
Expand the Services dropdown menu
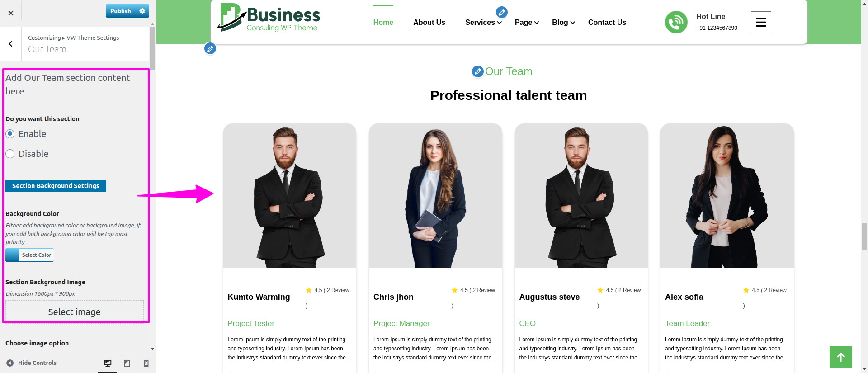[x=483, y=22]
